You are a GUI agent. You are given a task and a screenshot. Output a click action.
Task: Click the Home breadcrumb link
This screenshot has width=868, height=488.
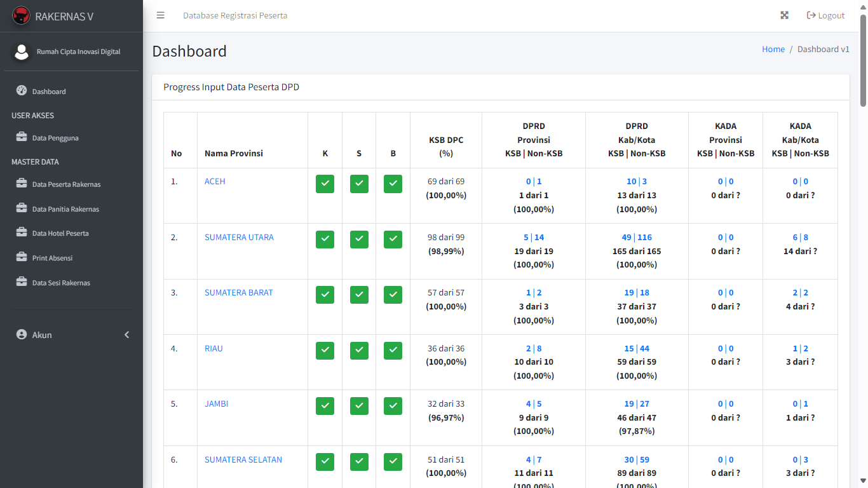tap(773, 50)
